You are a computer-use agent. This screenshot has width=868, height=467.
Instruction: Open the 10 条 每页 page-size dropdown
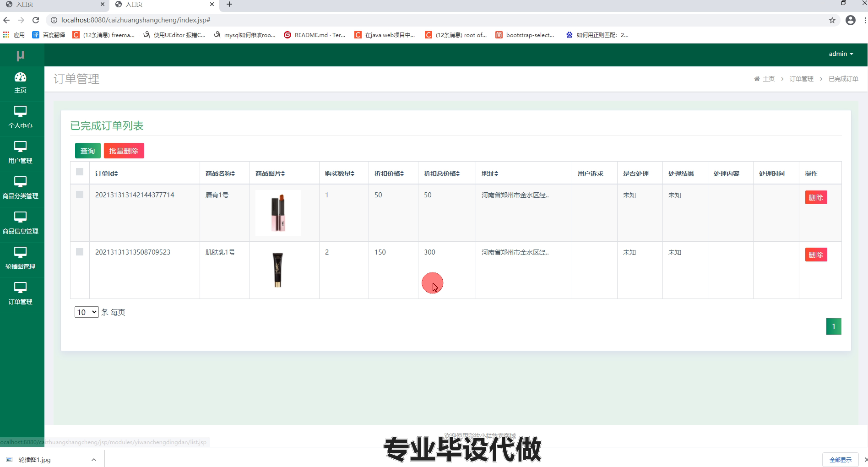click(87, 312)
